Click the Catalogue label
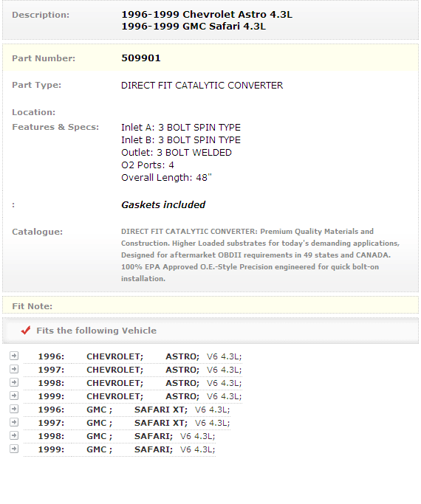 pyautogui.click(x=38, y=232)
